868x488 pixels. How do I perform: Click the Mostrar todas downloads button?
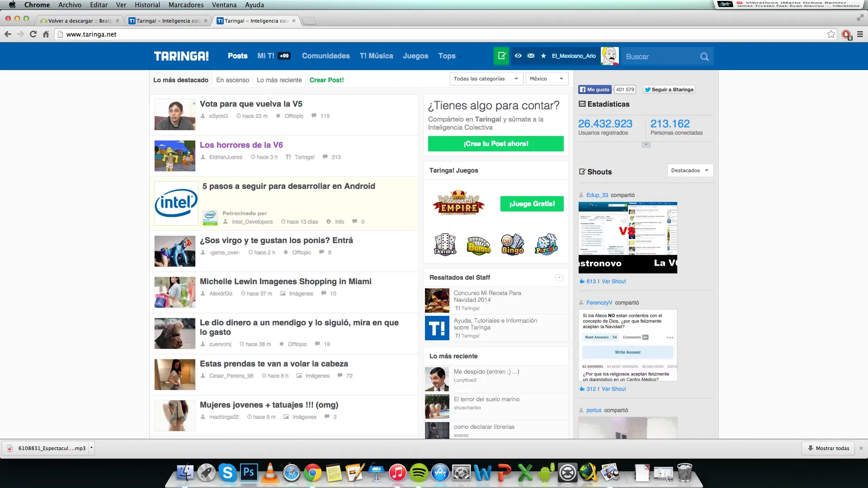point(829,448)
